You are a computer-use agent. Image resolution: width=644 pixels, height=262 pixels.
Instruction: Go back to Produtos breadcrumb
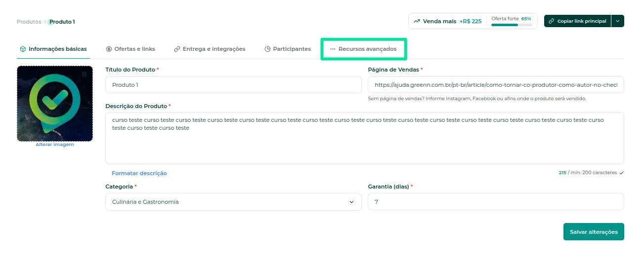coord(29,22)
